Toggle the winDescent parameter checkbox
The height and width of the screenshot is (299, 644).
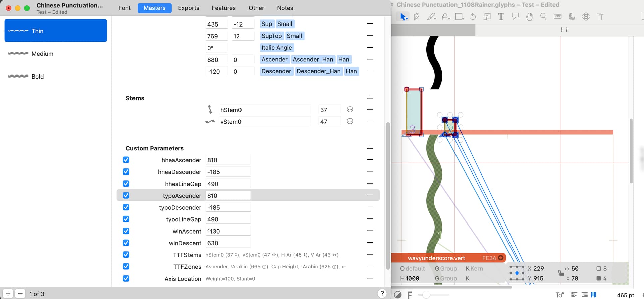(126, 243)
